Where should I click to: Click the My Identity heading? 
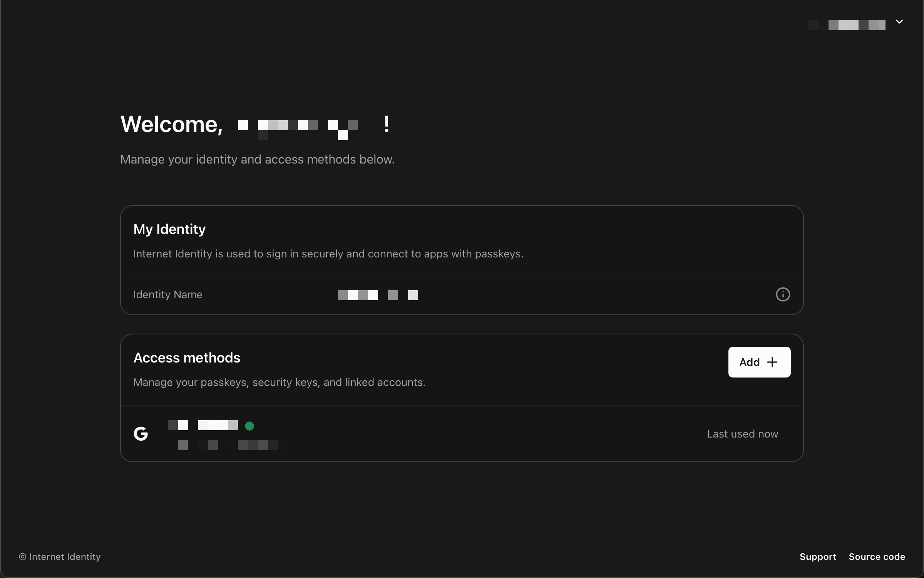(169, 229)
